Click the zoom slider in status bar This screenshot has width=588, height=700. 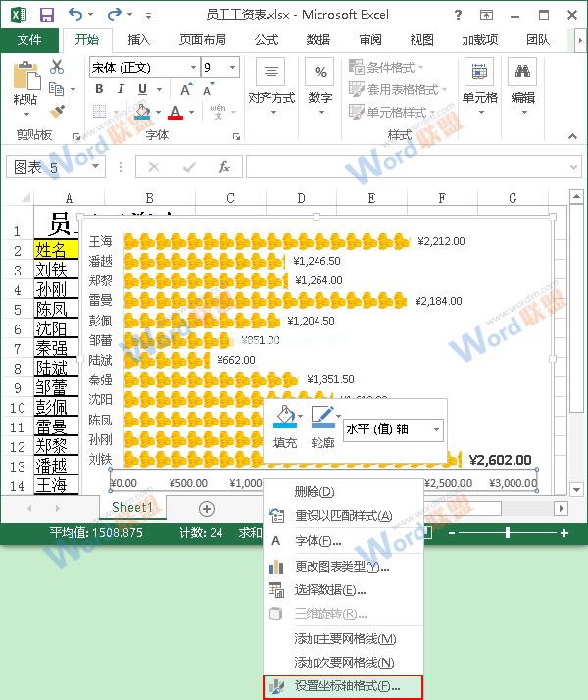(508, 533)
